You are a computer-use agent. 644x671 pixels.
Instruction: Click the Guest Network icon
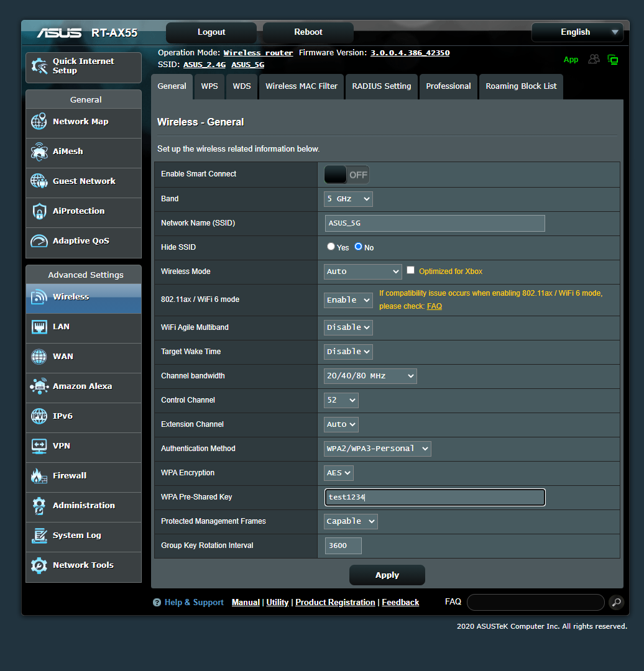click(x=39, y=181)
